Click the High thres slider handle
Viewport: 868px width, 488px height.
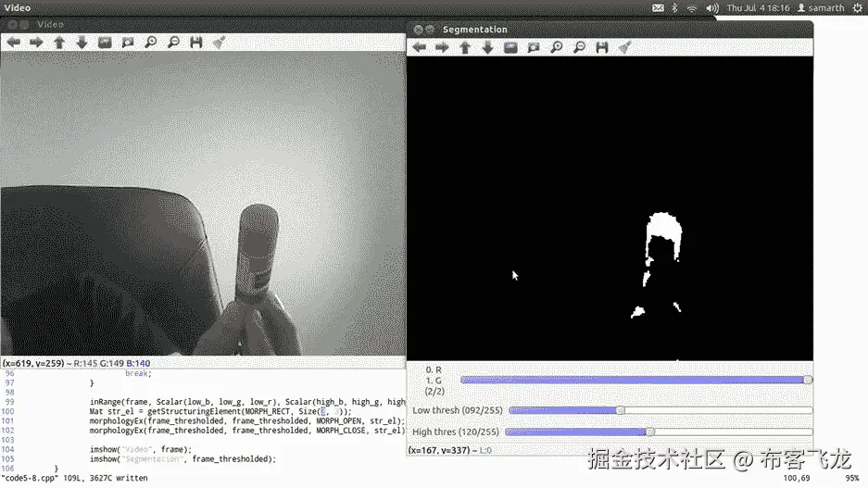click(x=650, y=432)
